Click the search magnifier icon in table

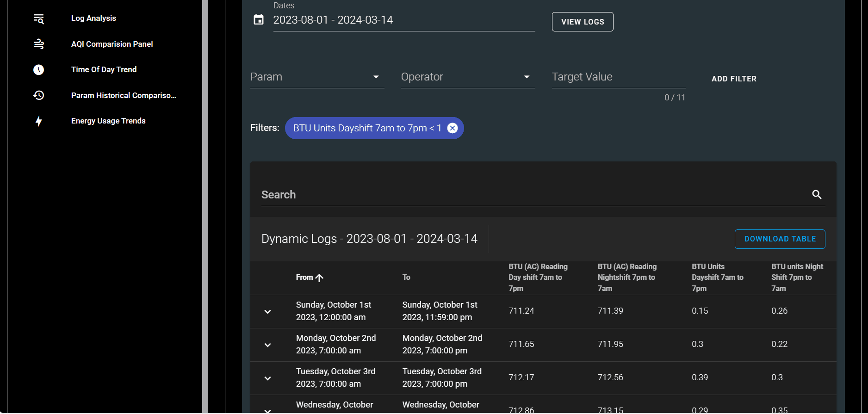(817, 195)
